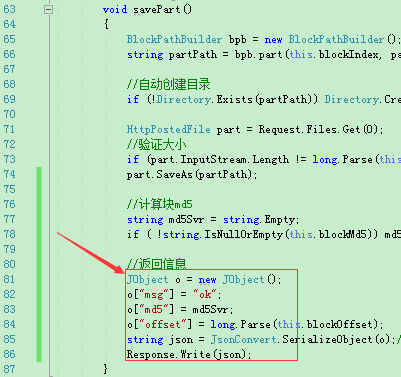Click the 自动创建目录 comment line
This screenshot has width=401, height=377.
click(168, 84)
